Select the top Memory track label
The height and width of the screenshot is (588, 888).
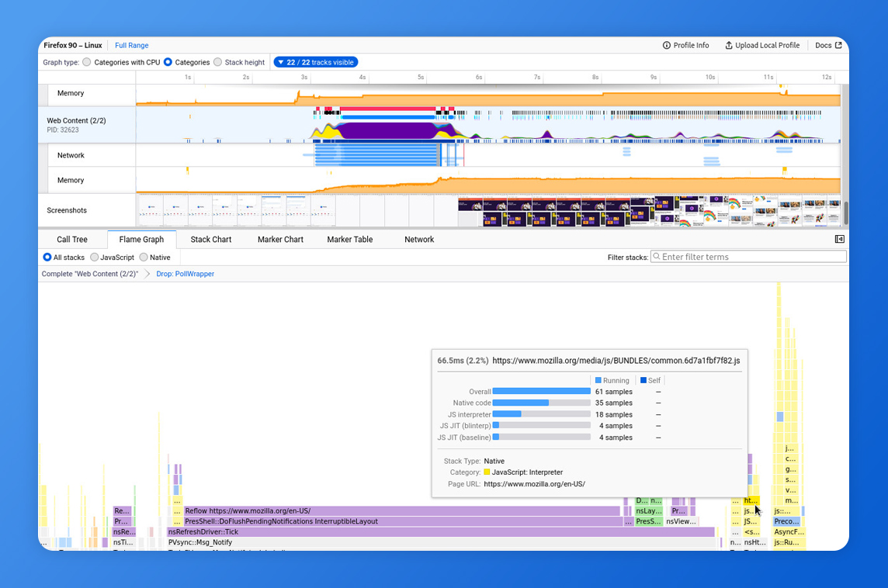70,93
